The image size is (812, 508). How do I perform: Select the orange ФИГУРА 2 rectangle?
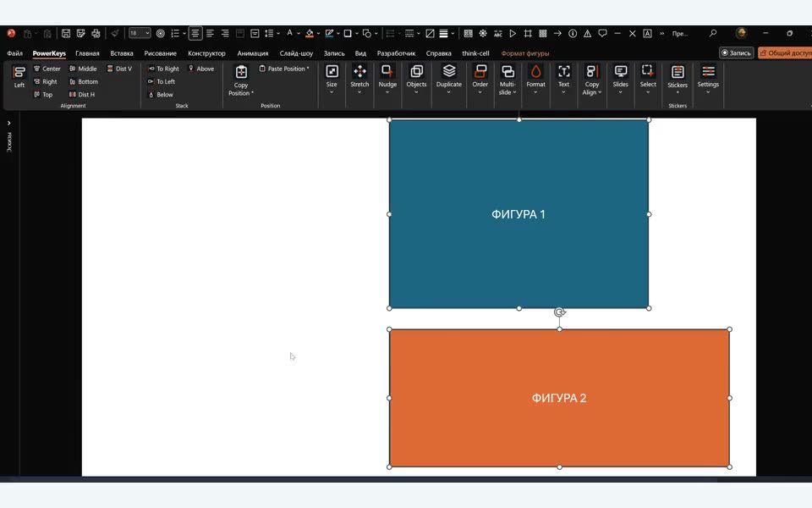click(559, 398)
